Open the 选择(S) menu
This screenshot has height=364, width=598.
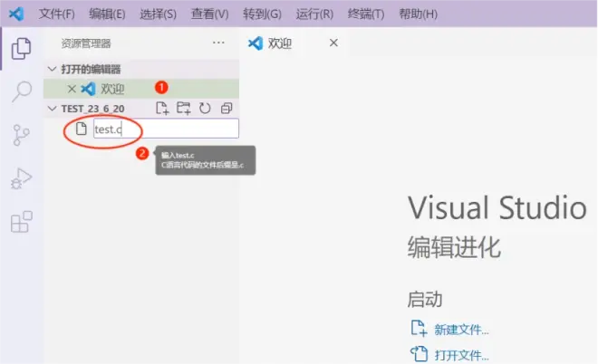click(x=158, y=14)
